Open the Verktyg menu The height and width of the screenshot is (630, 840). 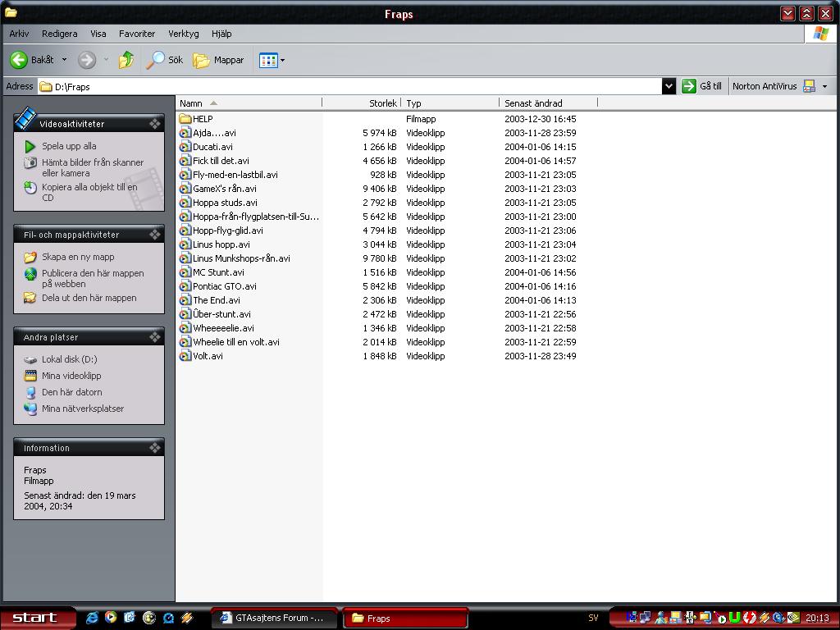[x=184, y=34]
